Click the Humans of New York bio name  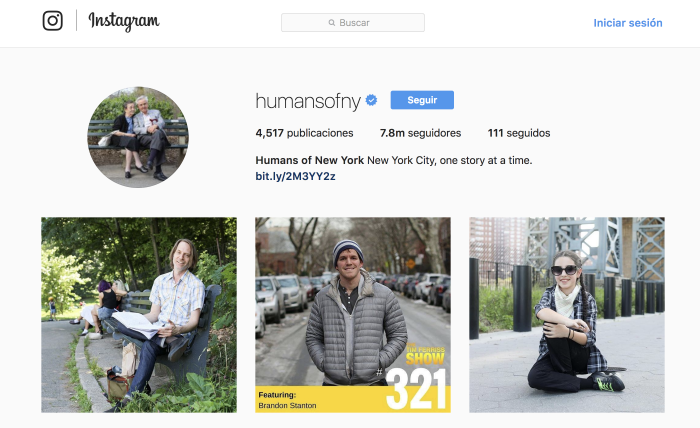pyautogui.click(x=309, y=160)
